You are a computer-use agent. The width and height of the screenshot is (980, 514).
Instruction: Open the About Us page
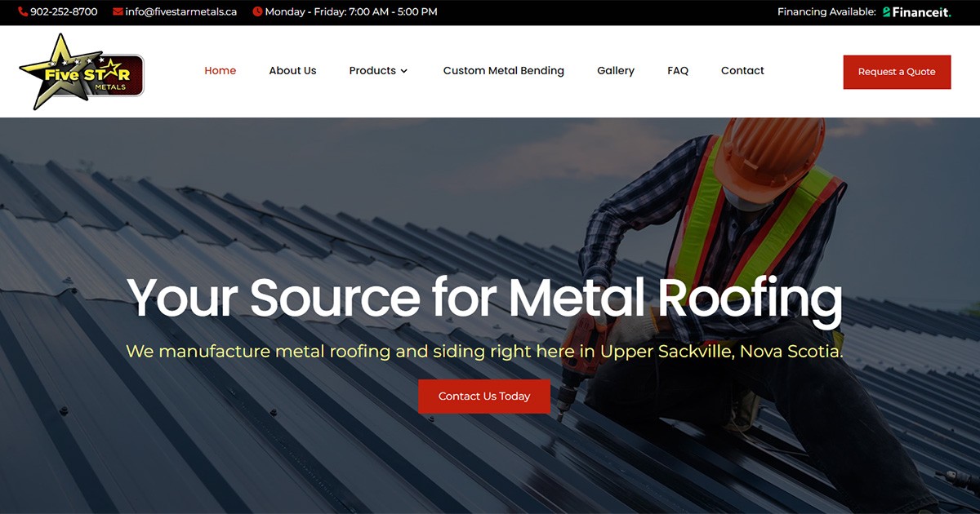[292, 70]
